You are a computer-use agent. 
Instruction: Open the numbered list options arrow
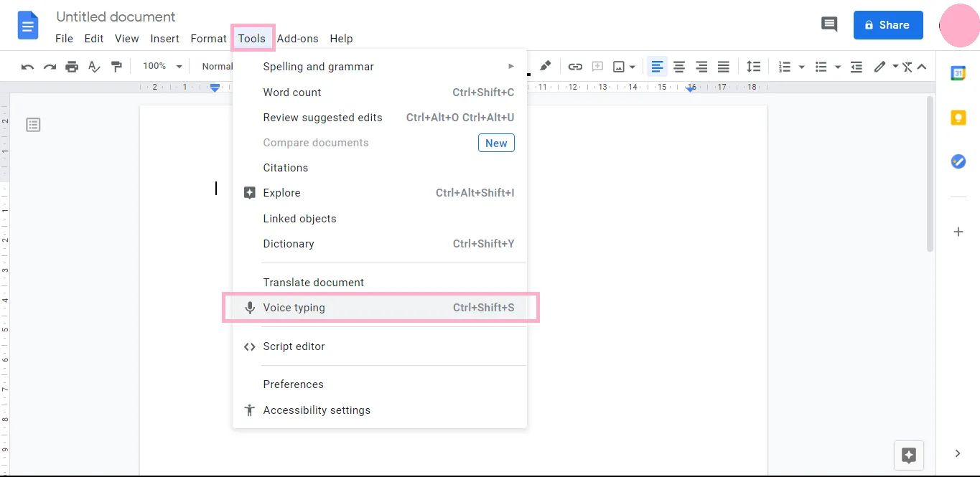pos(801,67)
